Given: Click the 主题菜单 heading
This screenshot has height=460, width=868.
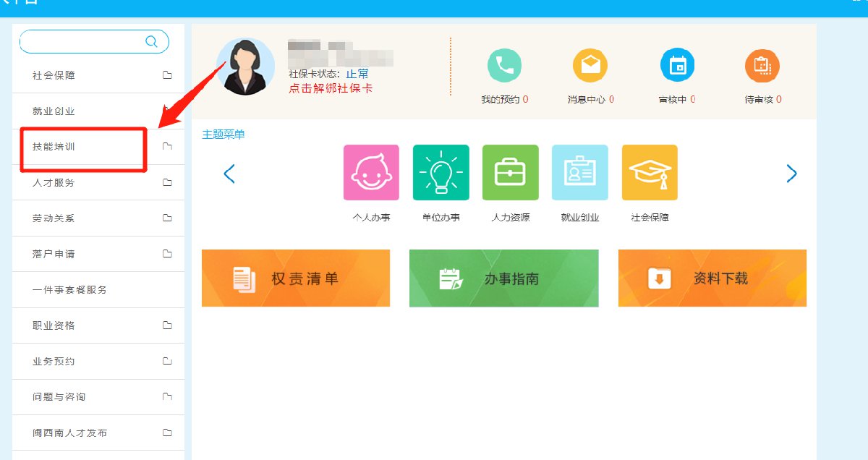Looking at the screenshot, I should tap(224, 135).
